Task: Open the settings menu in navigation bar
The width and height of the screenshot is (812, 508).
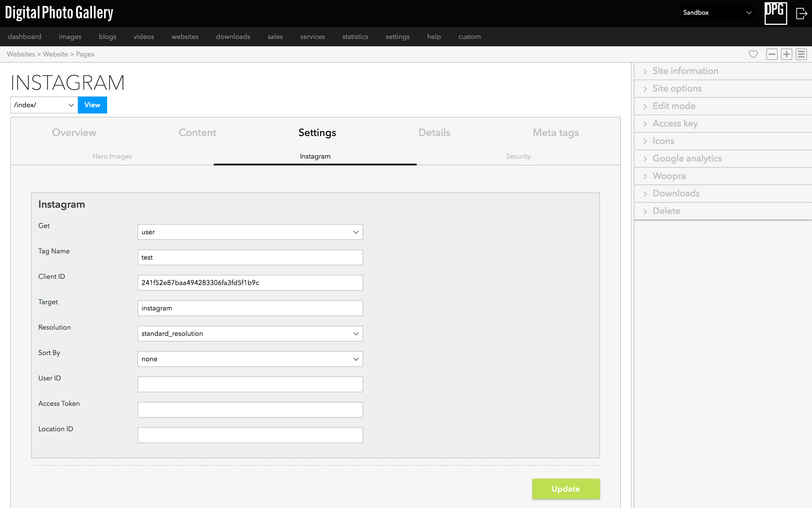Action: click(397, 37)
